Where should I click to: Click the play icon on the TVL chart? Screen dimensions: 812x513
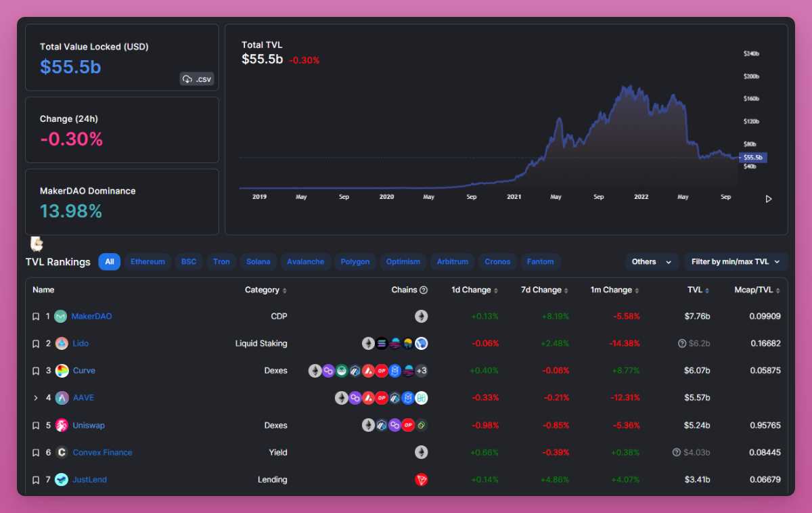(768, 199)
